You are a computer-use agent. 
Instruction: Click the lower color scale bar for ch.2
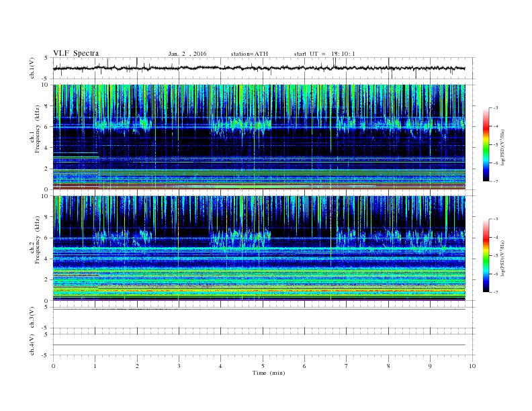[x=486, y=255]
